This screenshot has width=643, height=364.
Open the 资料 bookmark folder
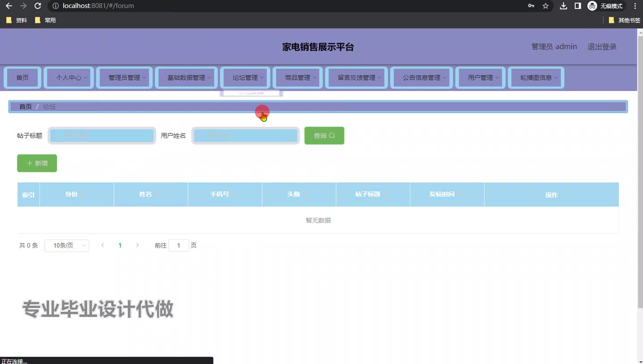tap(17, 20)
